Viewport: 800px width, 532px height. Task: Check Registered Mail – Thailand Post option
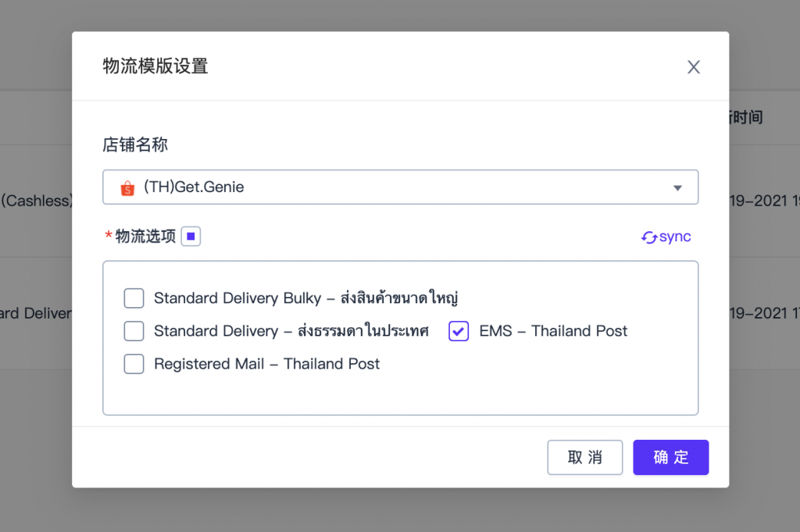point(134,364)
